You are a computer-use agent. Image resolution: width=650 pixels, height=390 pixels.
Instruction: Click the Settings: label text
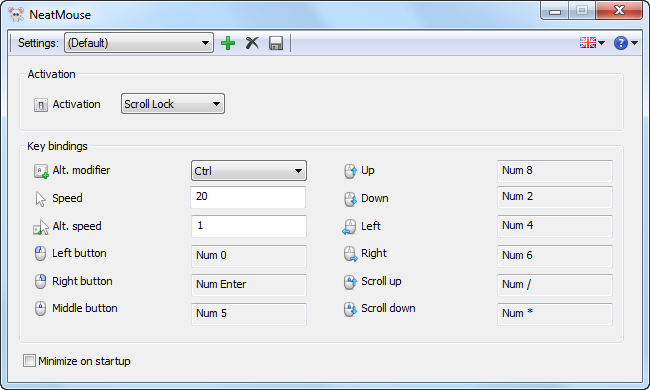coord(38,43)
